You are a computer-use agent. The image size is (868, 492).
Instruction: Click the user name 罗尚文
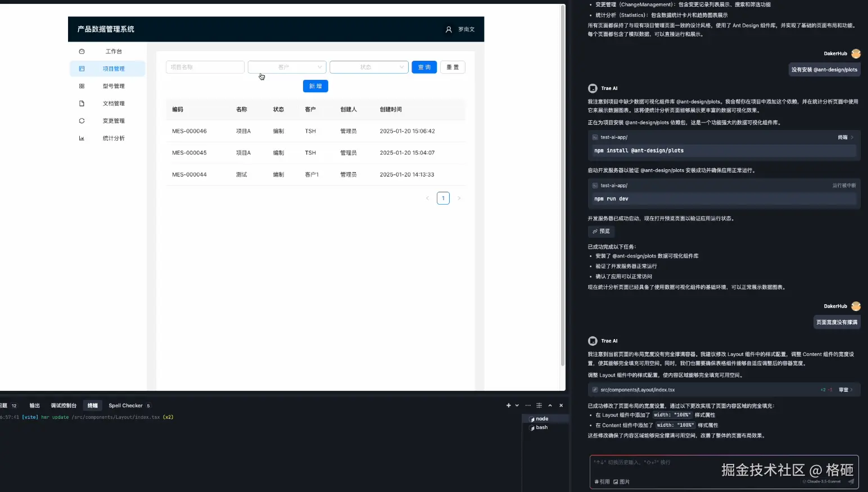pos(466,29)
